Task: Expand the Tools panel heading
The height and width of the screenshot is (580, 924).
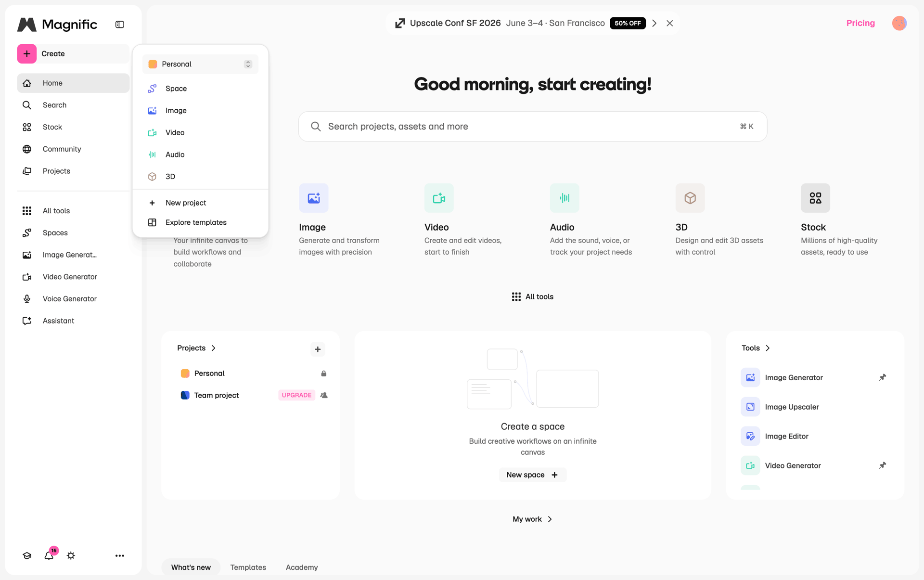Action: coord(756,348)
